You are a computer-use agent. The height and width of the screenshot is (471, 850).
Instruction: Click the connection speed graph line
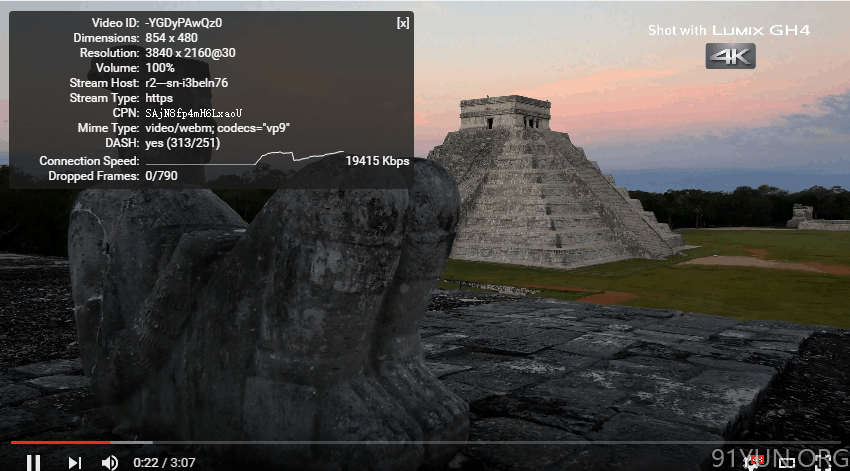tap(244, 158)
